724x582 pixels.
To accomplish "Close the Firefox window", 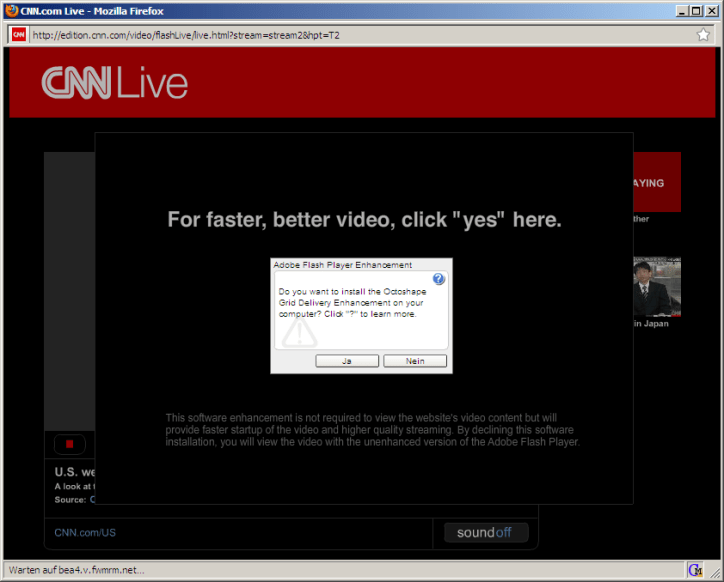I will (711, 10).
